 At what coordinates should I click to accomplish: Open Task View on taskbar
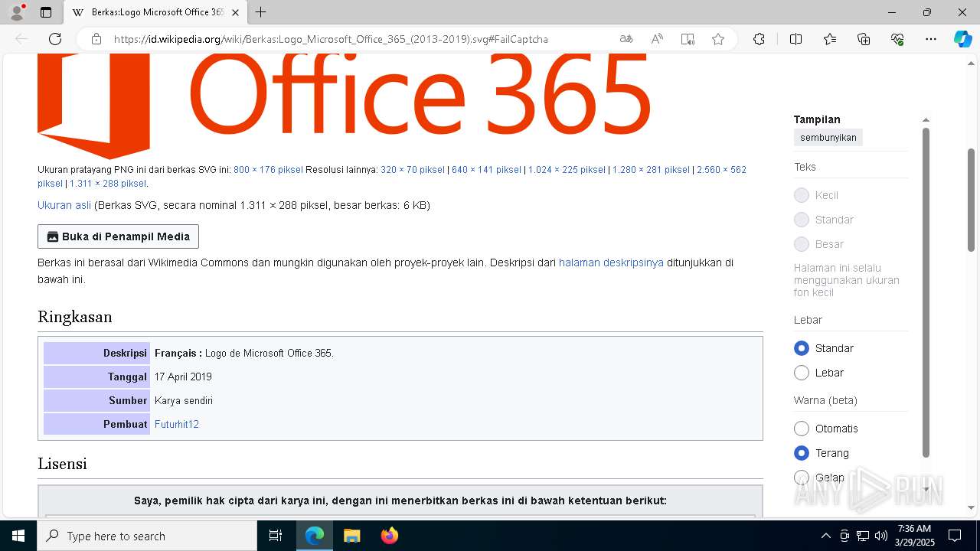tap(276, 536)
